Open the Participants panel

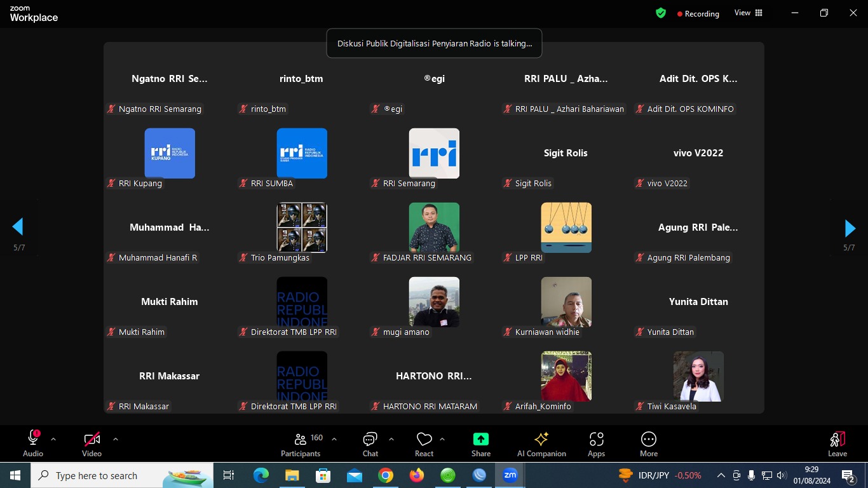(301, 444)
